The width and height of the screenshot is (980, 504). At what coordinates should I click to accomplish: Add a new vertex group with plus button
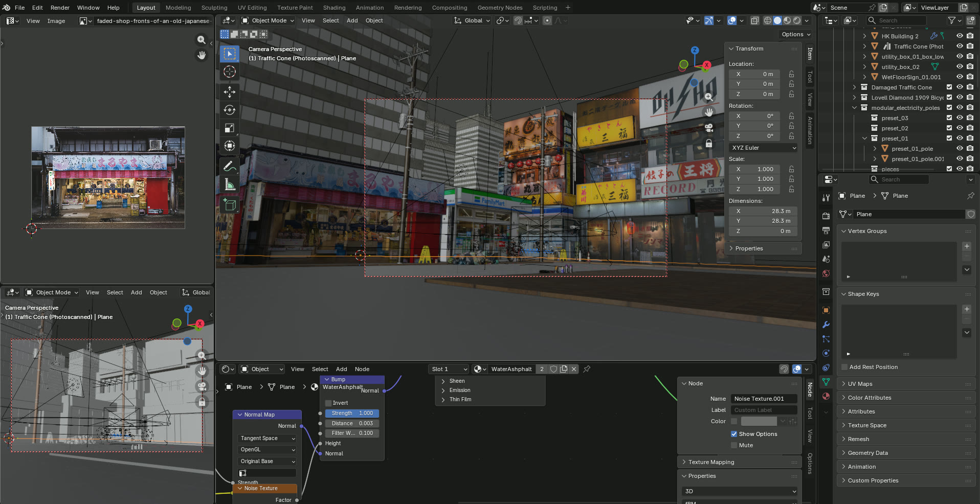tap(967, 246)
